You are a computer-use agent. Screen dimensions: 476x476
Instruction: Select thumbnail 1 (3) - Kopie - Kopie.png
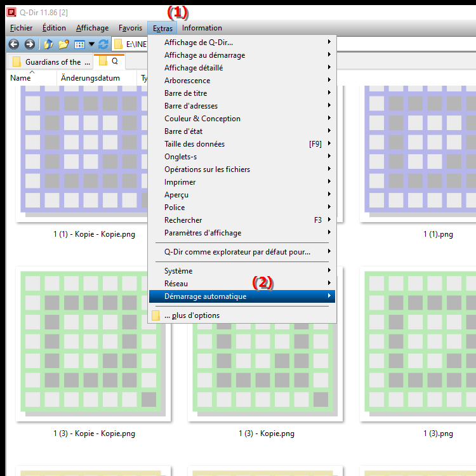[93, 344]
